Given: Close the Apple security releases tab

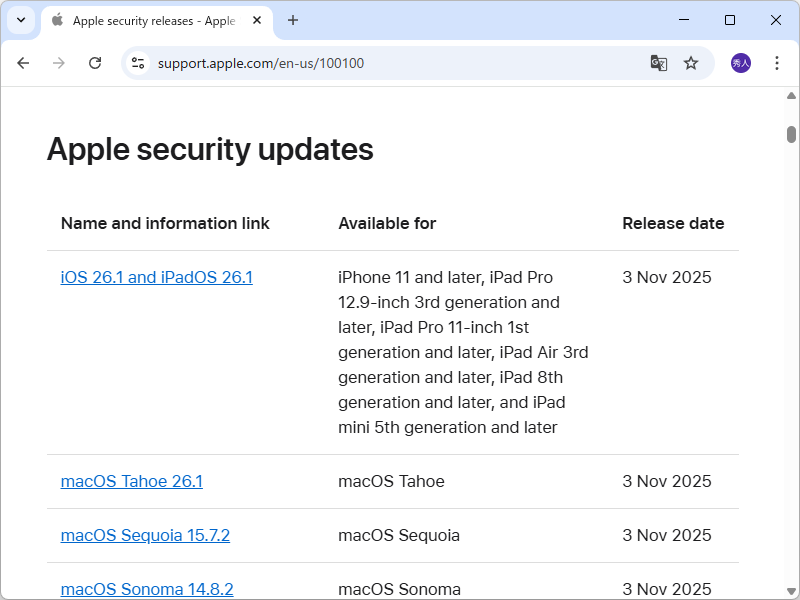Looking at the screenshot, I should pos(256,20).
